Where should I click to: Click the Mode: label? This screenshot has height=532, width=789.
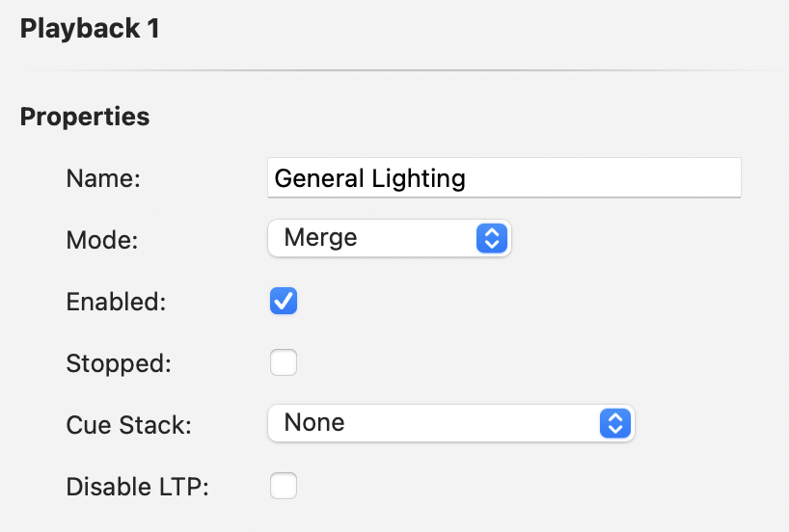102,240
